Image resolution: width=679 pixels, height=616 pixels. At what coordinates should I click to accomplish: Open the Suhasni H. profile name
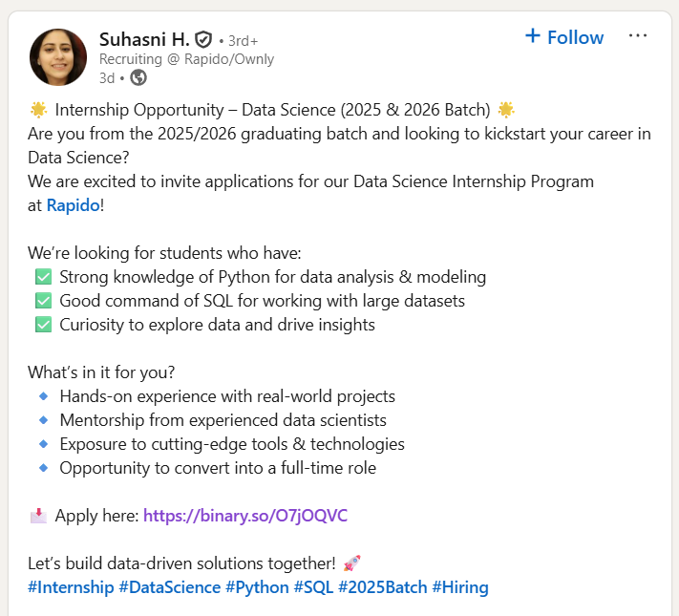143,39
